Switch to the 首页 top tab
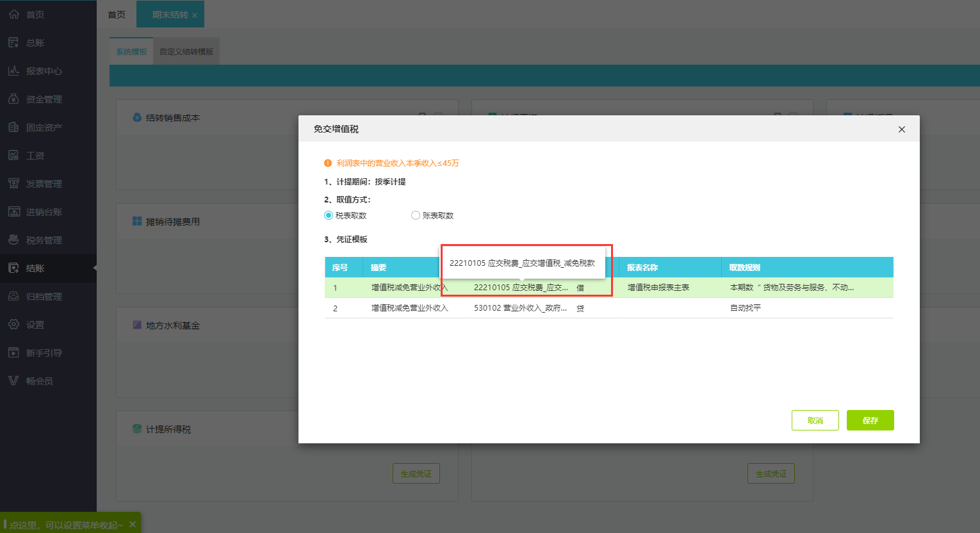 pyautogui.click(x=117, y=14)
